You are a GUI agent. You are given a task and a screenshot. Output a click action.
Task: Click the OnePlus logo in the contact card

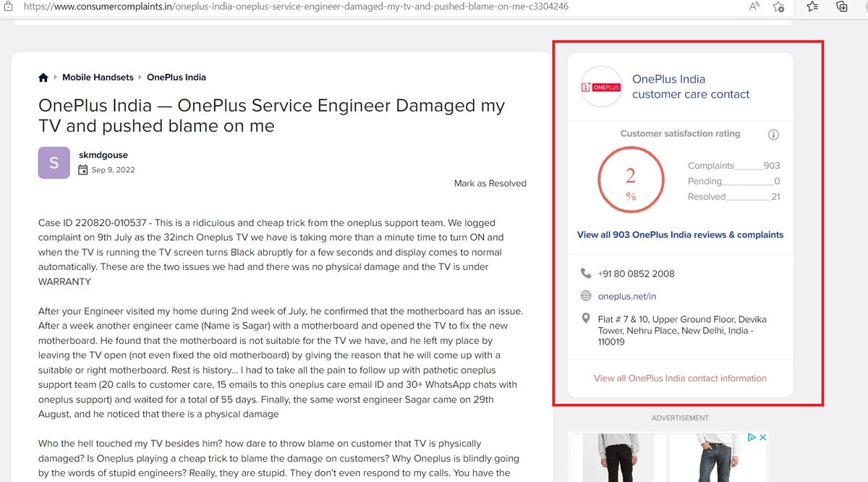[601, 87]
